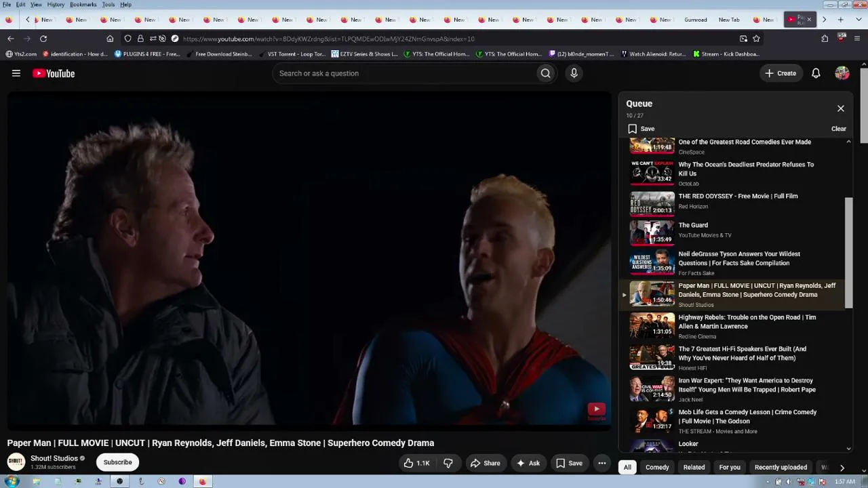Click the red YouTube watermark in the player
The image size is (868, 488).
point(596,409)
